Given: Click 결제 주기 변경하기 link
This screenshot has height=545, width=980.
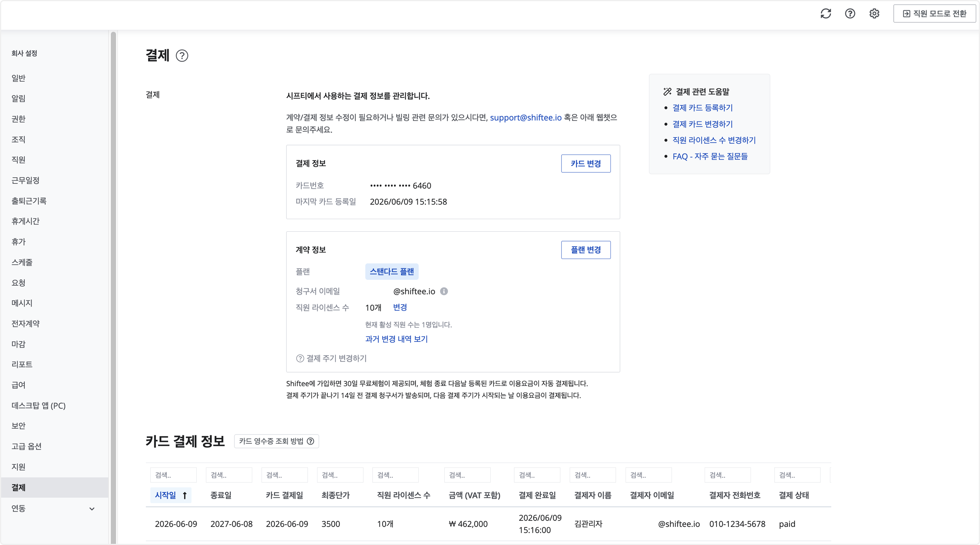Looking at the screenshot, I should (x=336, y=359).
